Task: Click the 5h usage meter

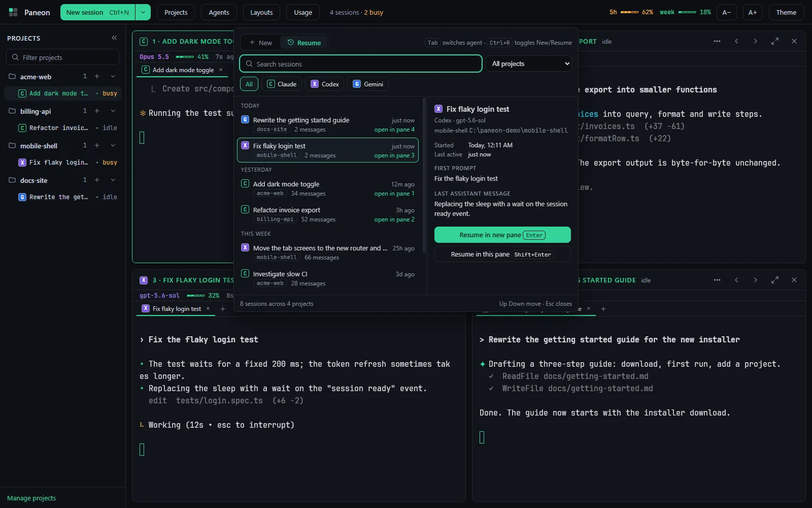Action: (631, 12)
